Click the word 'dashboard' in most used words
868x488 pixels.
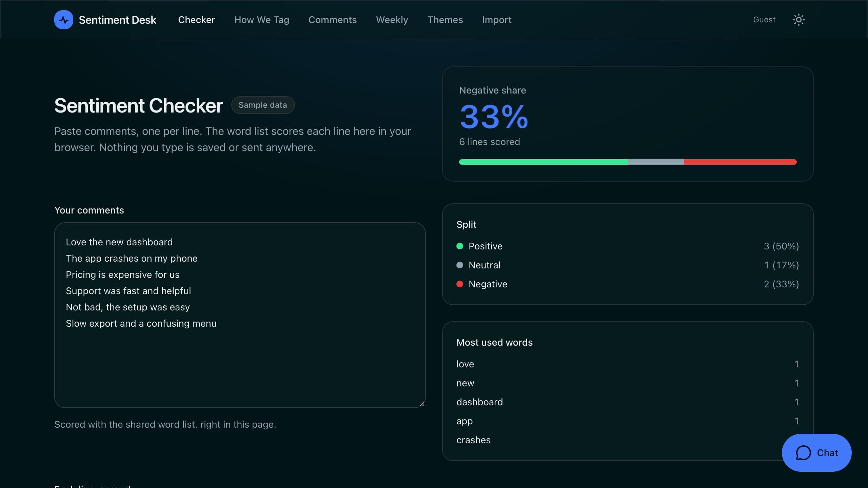click(x=479, y=402)
